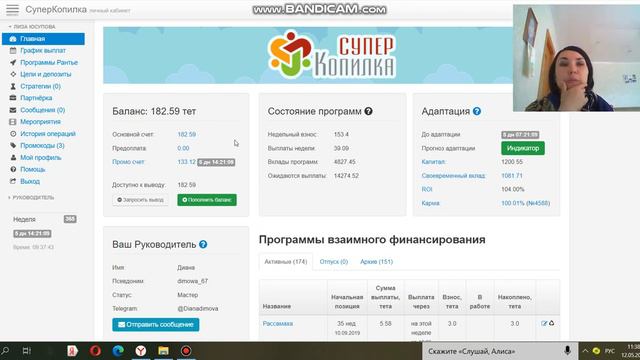Click the home icon beside Главная

pyautogui.click(x=13, y=39)
